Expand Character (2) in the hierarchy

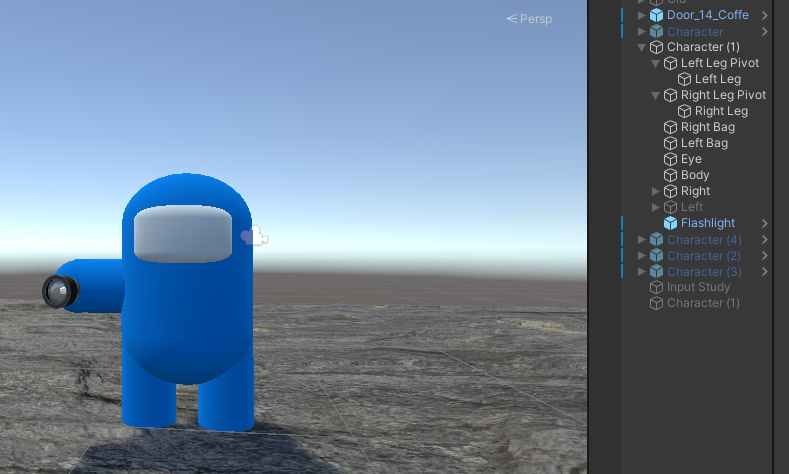642,256
